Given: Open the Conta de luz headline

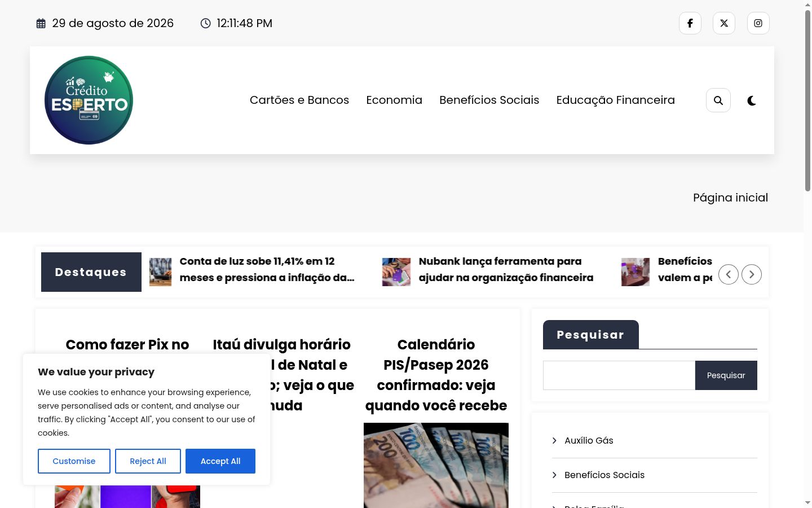Looking at the screenshot, I should point(267,269).
